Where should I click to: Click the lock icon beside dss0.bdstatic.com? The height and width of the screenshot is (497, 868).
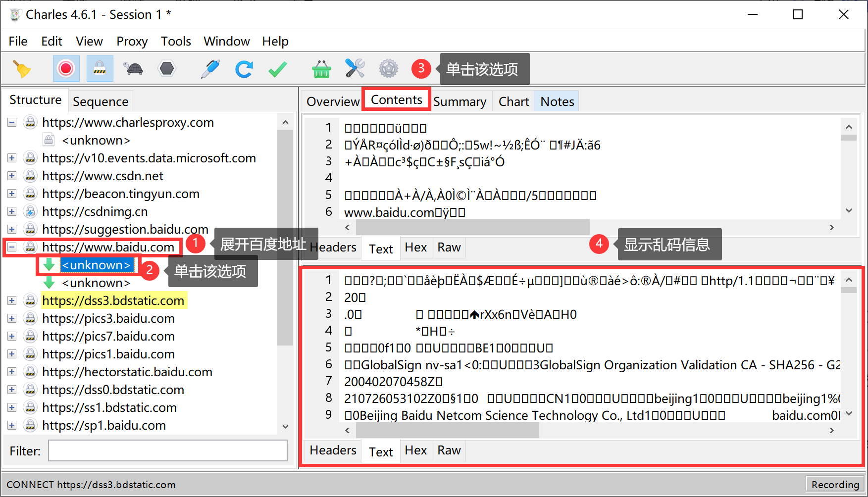(x=30, y=390)
